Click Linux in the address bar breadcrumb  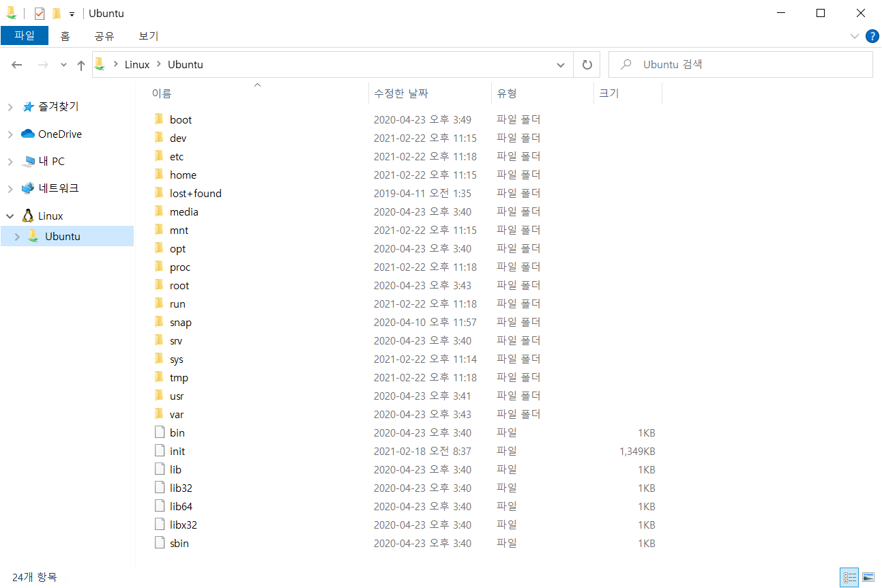(x=137, y=65)
